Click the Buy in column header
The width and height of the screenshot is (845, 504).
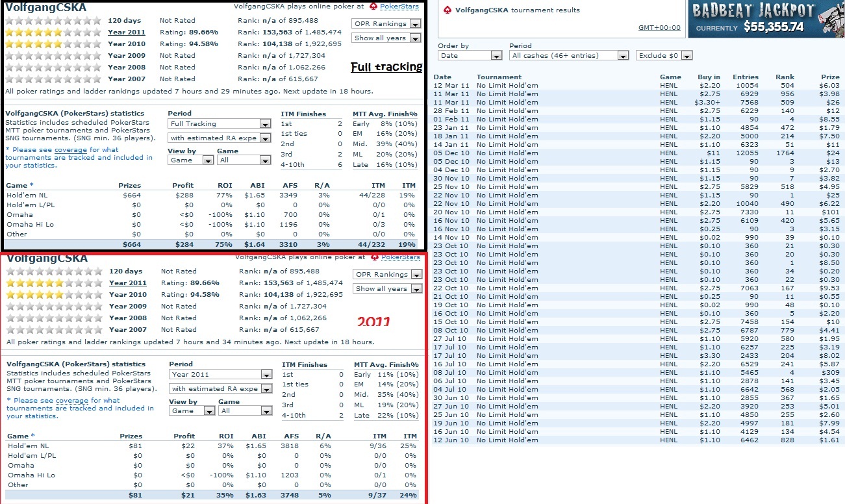pos(708,77)
